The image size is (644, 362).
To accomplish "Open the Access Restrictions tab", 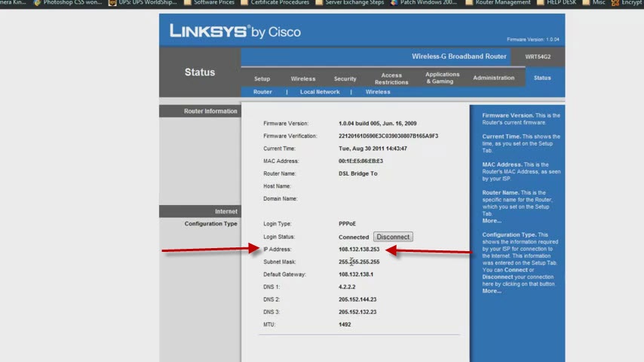I will 391,78.
